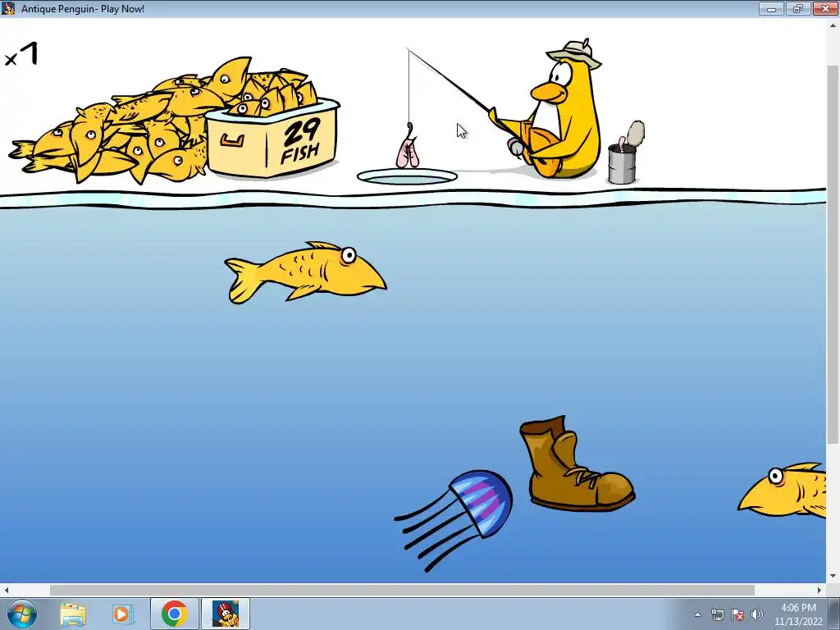The image size is (840, 630).
Task: Click the purple jellyfish
Action: tap(454, 519)
